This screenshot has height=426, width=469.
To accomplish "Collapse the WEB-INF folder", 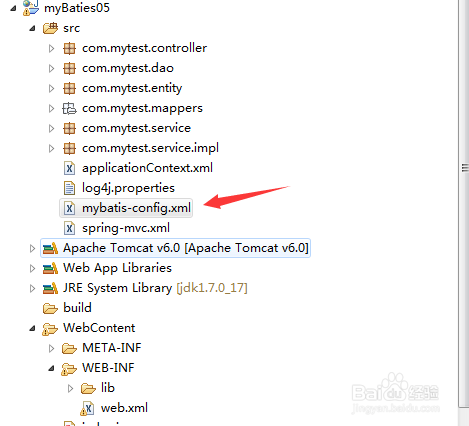I will coord(51,368).
